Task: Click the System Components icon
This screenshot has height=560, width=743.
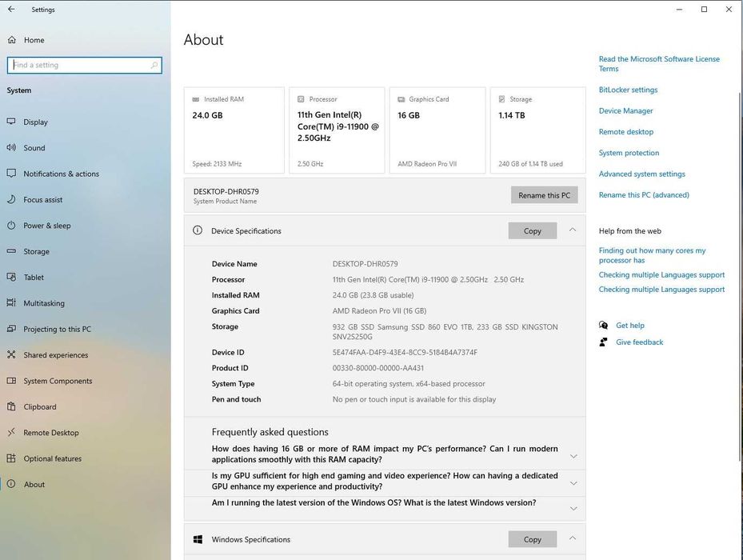Action: coord(11,380)
